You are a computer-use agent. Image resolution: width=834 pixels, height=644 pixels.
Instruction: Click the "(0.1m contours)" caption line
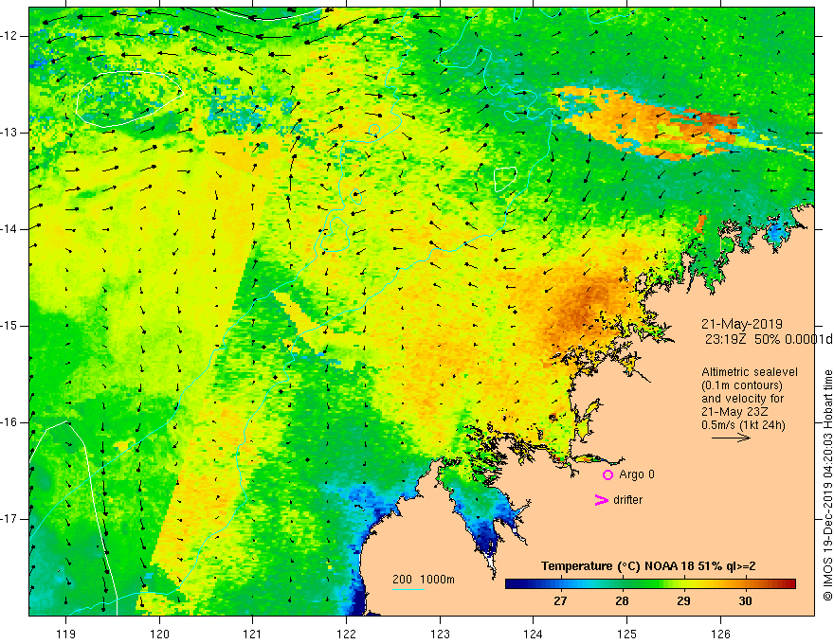742,385
